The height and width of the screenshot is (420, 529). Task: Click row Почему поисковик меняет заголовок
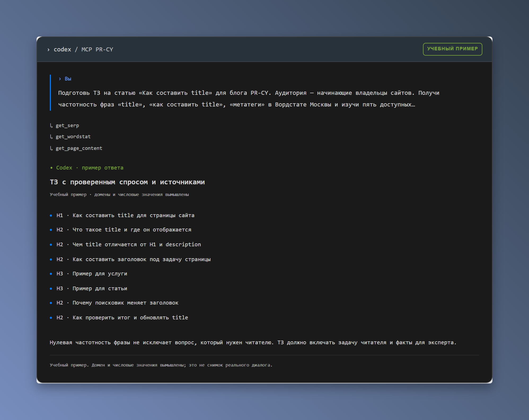point(114,303)
